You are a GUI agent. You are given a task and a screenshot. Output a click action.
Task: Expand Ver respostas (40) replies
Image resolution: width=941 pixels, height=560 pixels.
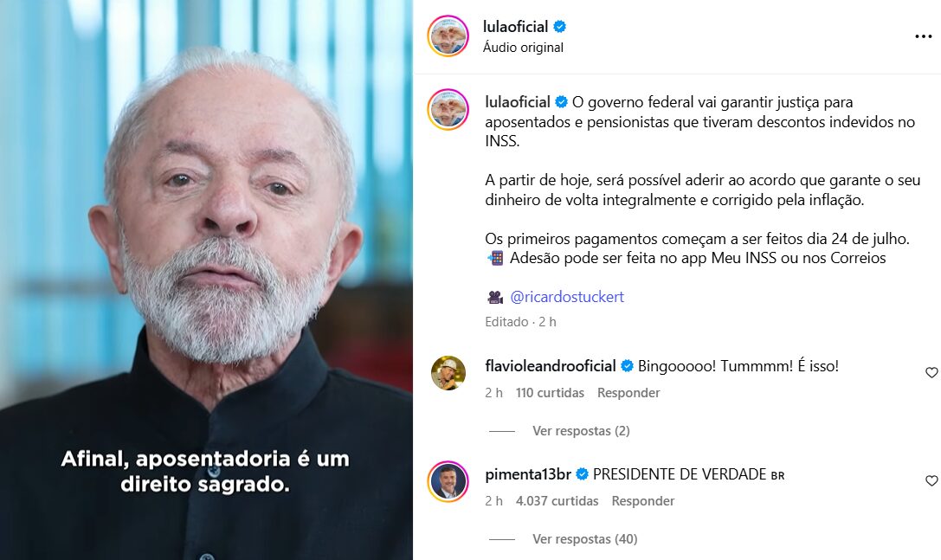584,539
